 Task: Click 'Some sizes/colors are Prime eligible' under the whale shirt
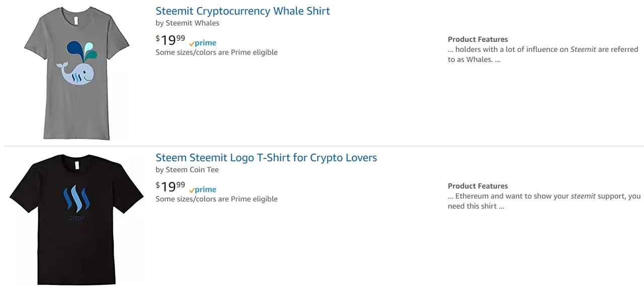[216, 52]
